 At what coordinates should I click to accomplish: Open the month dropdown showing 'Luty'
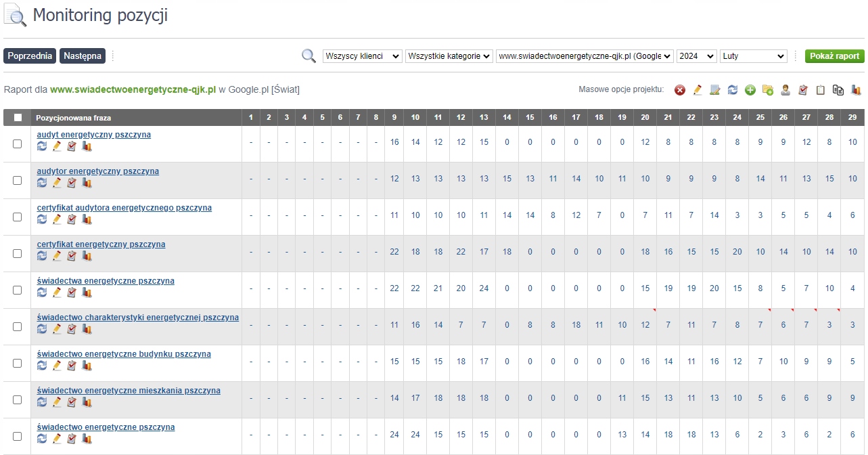pos(753,56)
